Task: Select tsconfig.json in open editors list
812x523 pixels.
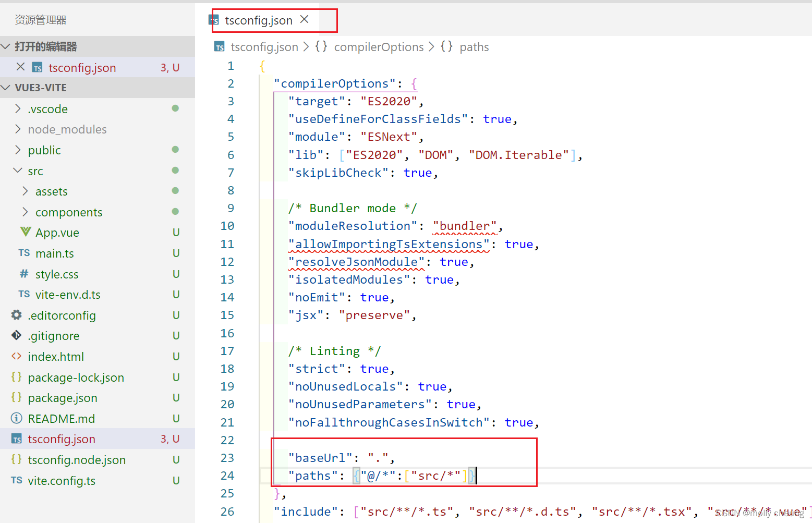Action: click(x=98, y=67)
